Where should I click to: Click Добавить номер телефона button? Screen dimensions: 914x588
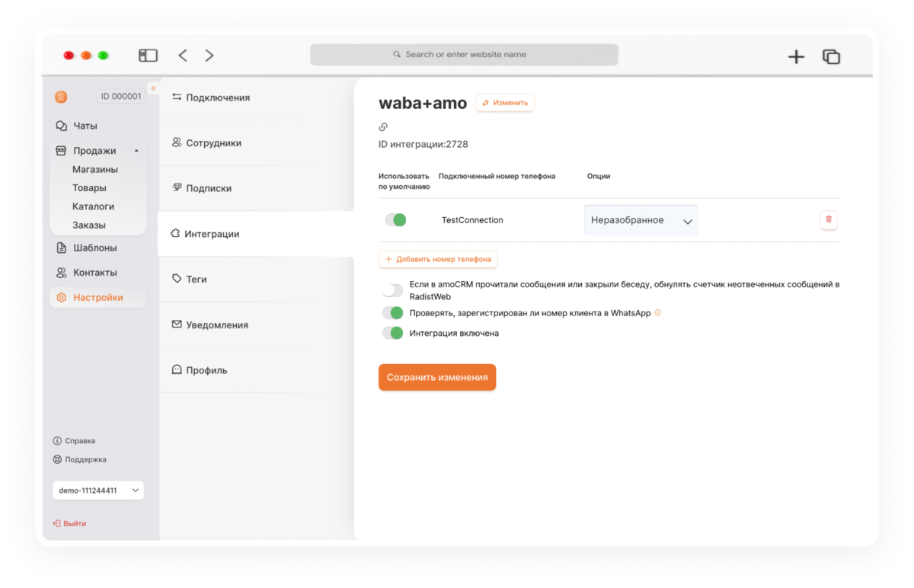coord(438,259)
